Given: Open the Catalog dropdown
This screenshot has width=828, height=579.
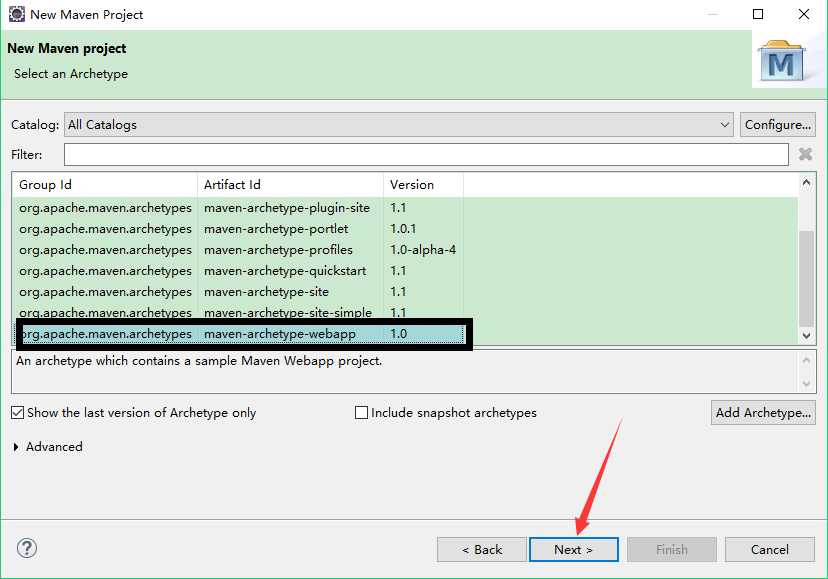Looking at the screenshot, I should 399,125.
